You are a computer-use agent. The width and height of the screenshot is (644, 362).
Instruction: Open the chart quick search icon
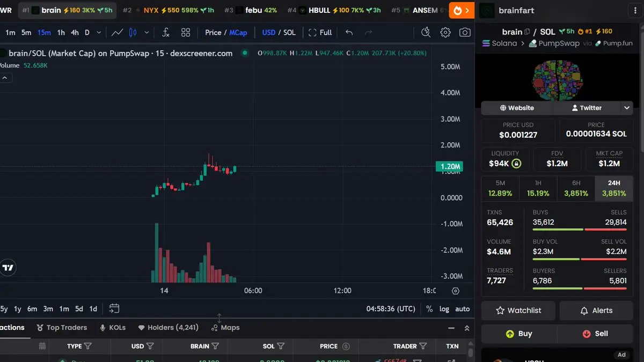(x=426, y=32)
